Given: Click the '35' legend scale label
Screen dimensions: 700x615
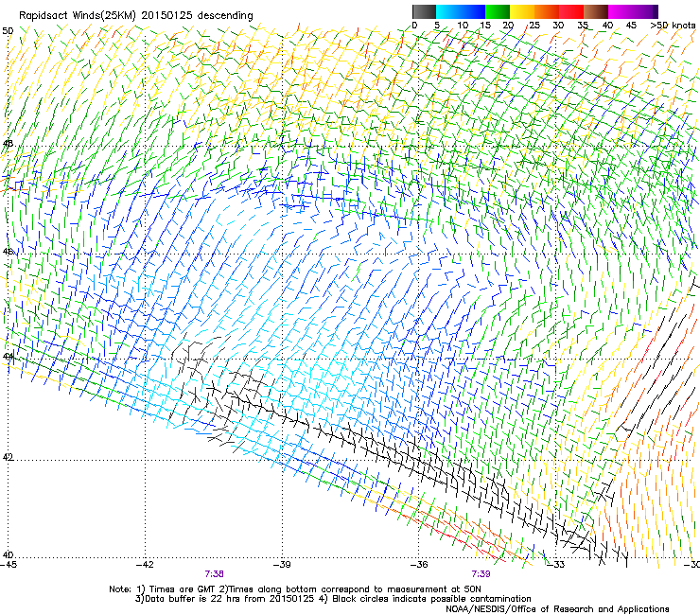Looking at the screenshot, I should click(x=583, y=26).
